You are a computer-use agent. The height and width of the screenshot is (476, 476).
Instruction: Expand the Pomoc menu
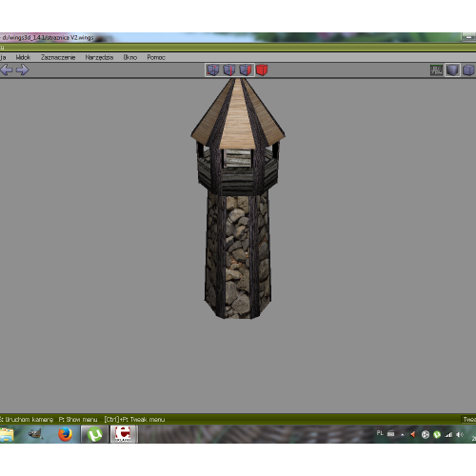coord(156,57)
